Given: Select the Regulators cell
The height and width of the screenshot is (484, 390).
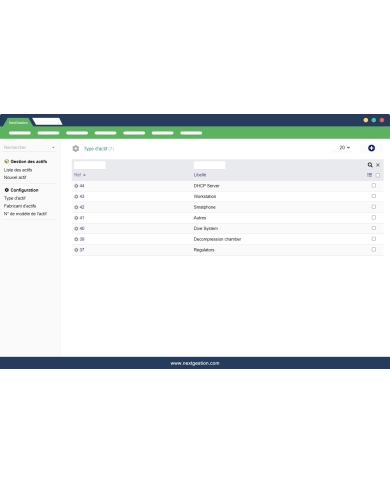Looking at the screenshot, I should click(204, 250).
